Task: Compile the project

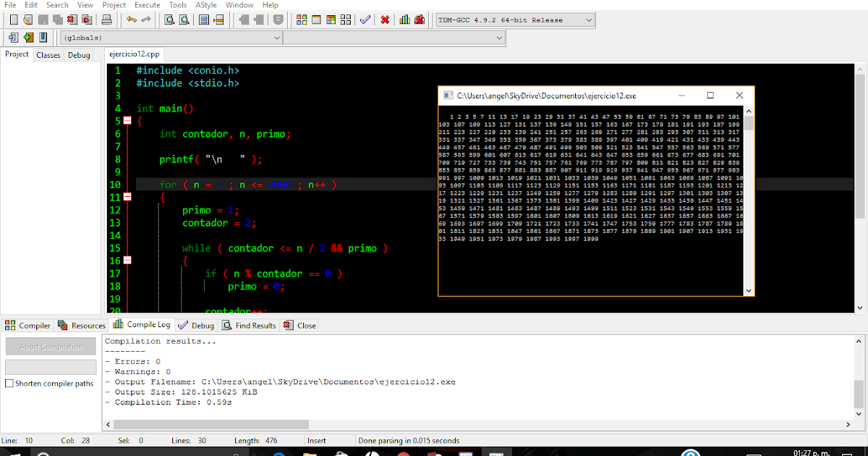Action: (x=302, y=20)
